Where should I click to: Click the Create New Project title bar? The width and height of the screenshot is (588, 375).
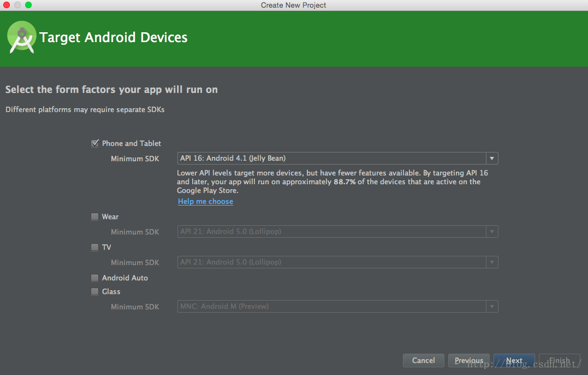pyautogui.click(x=294, y=5)
